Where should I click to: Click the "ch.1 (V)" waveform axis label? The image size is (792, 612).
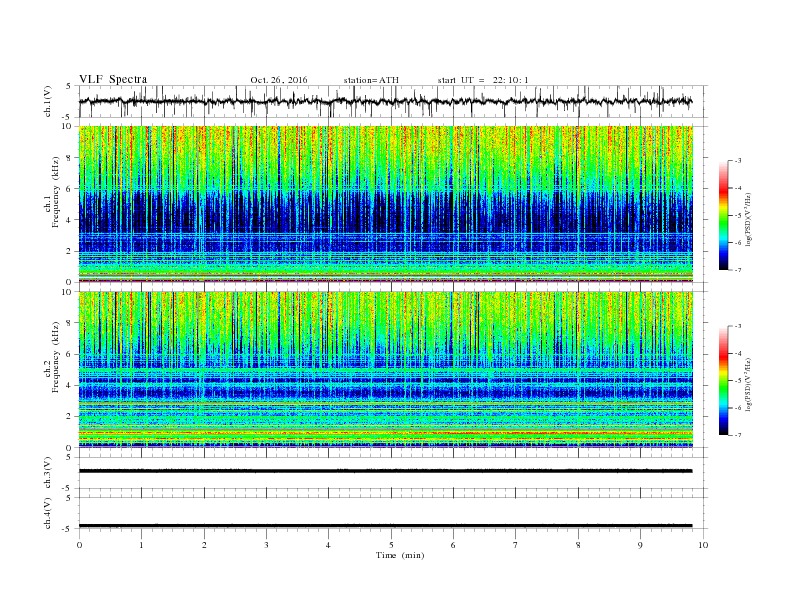point(48,101)
